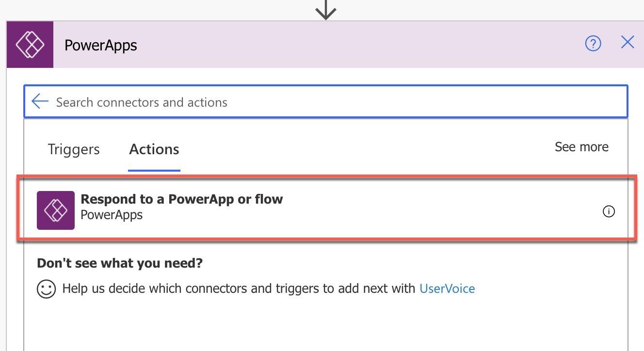This screenshot has height=351, width=644.
Task: Expand the list with See more
Action: point(581,147)
